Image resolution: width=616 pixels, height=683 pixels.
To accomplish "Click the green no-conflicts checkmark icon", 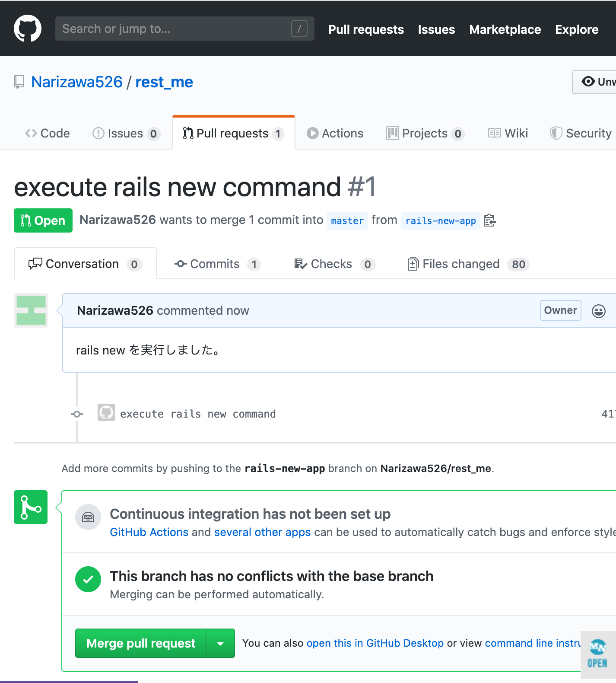I will pyautogui.click(x=88, y=579).
